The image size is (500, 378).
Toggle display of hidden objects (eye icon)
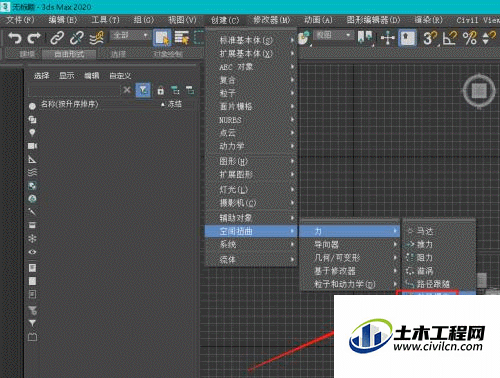(32, 252)
